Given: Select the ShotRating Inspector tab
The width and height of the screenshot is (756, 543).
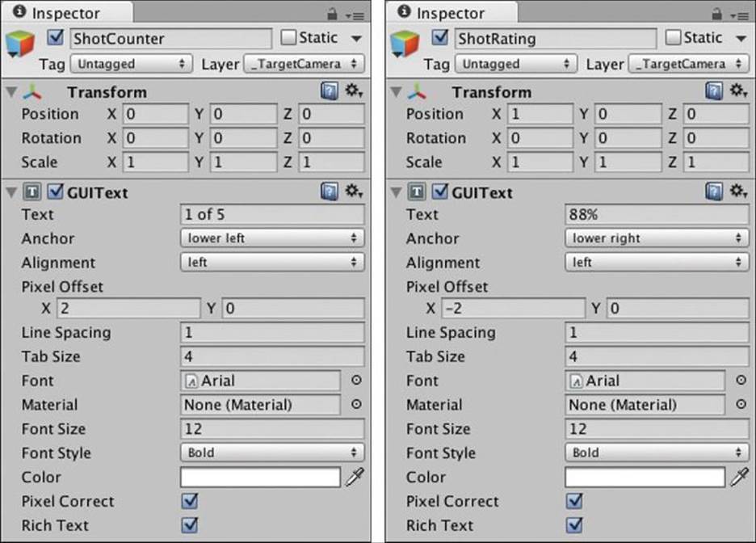Looking at the screenshot, I should tap(451, 13).
